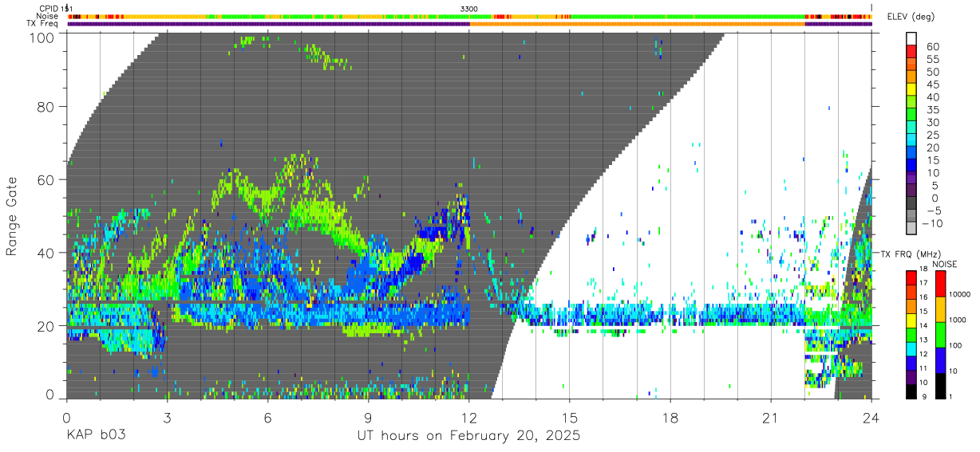Viewport: 980px width, 452px height.
Task: Click the 'NOISE' legend title above colorbar
Action: pos(945,264)
